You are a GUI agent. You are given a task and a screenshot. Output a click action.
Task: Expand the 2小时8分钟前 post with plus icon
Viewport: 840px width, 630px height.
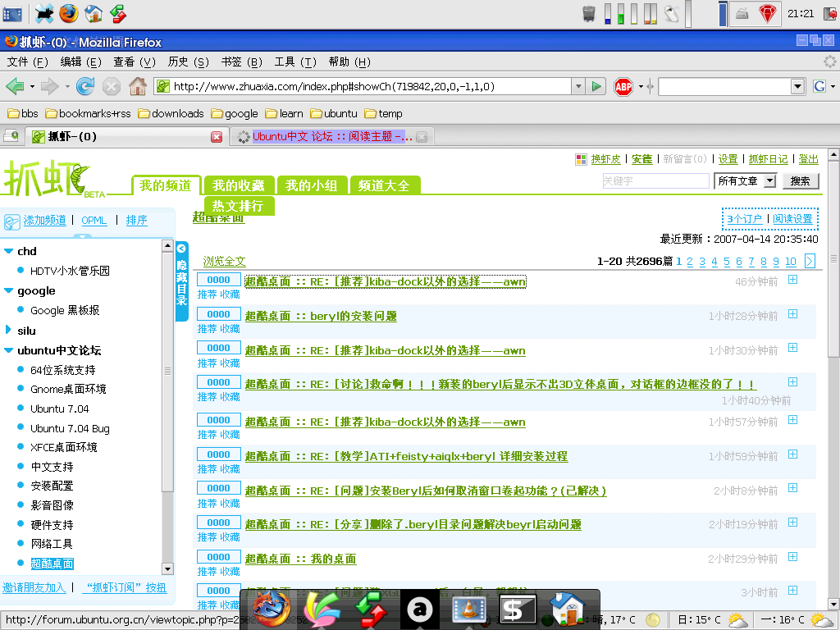[x=793, y=488]
